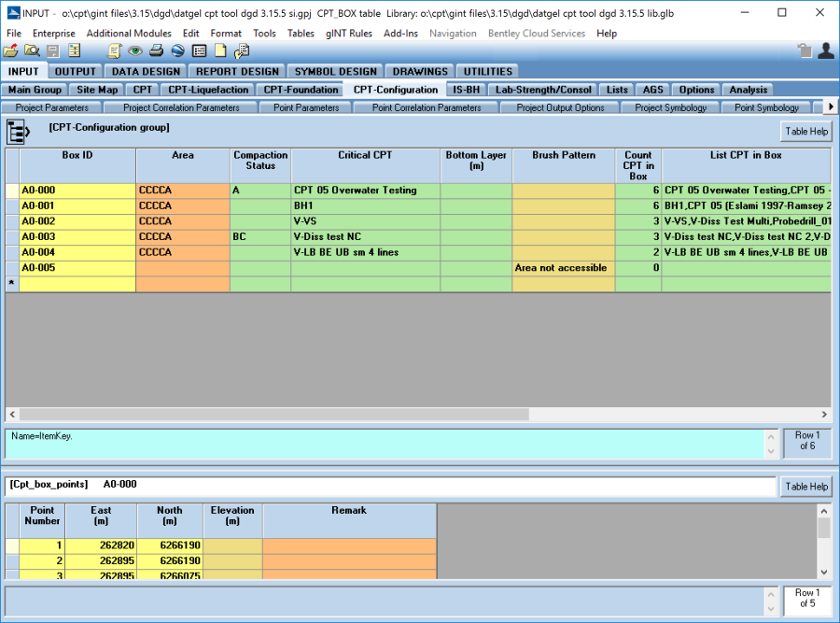Click the user profile silhouette icon
The image size is (840, 623).
[x=825, y=50]
